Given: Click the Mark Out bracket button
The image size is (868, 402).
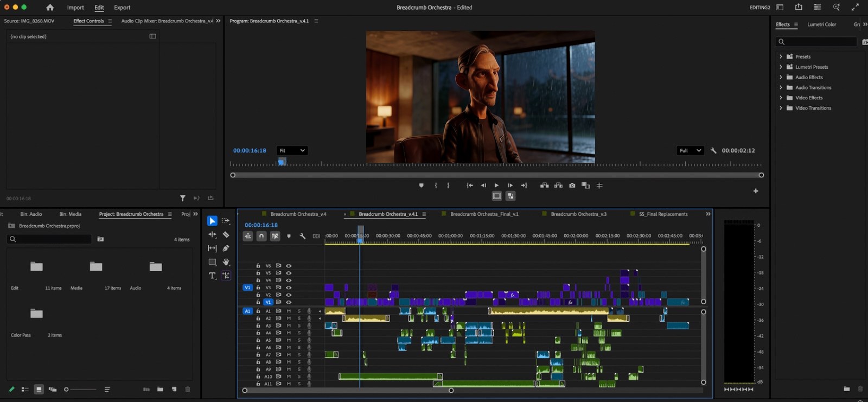Looking at the screenshot, I should (448, 186).
